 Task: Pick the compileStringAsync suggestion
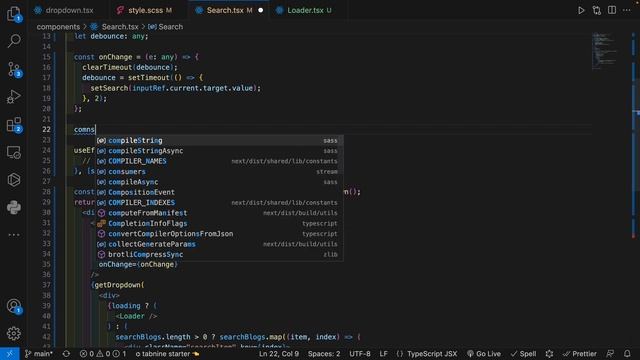point(219,151)
